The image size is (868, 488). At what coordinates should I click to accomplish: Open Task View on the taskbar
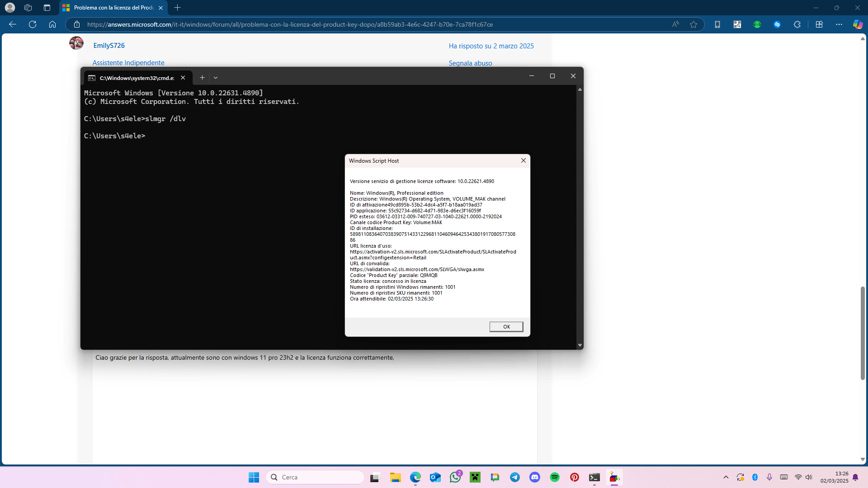tap(375, 477)
